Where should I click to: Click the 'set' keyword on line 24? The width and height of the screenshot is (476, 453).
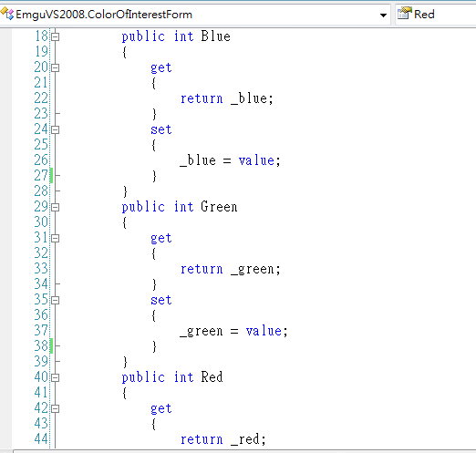(161, 129)
